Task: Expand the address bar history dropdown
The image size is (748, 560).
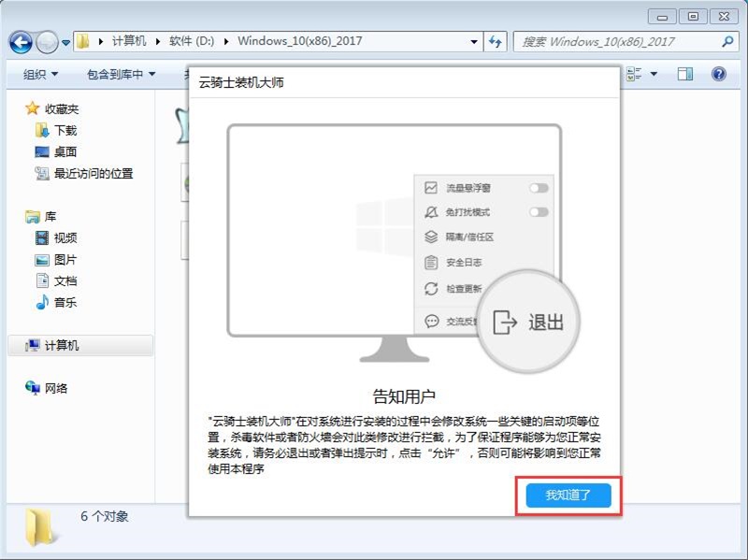Action: tap(474, 42)
